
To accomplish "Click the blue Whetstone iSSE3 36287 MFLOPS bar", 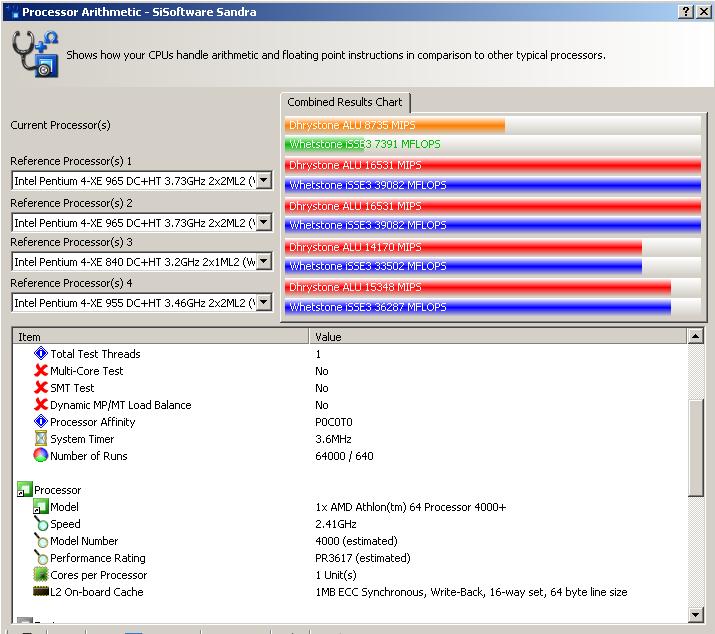I will pos(478,307).
